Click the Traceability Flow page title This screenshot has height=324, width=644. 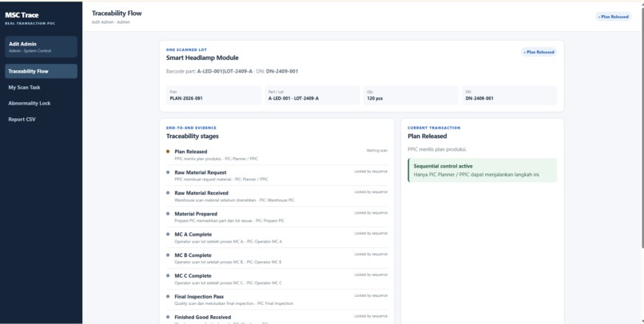[x=117, y=13]
